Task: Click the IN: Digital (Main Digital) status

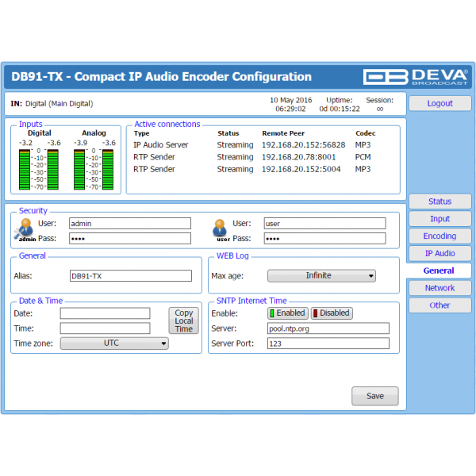Action: coord(52,103)
